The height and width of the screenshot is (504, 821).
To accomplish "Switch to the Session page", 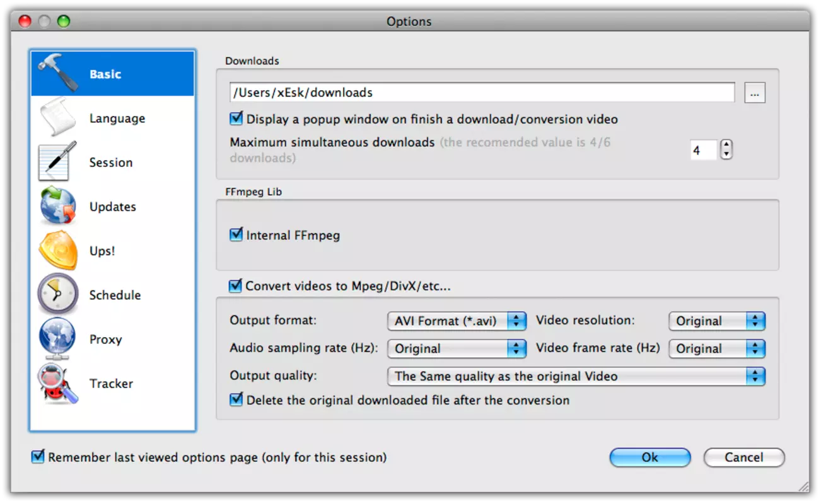I will coord(111,163).
